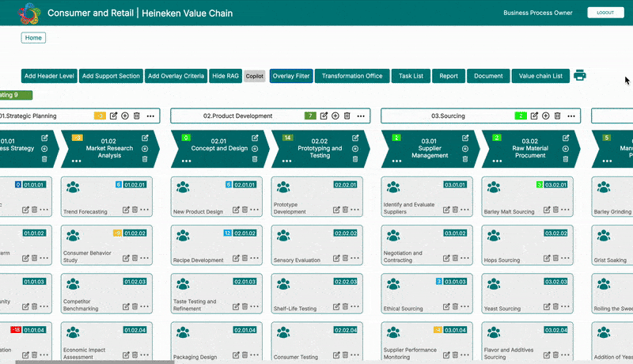The height and width of the screenshot is (364, 633).
Task: Edit the Hops Sourcing card
Action: [x=547, y=258]
